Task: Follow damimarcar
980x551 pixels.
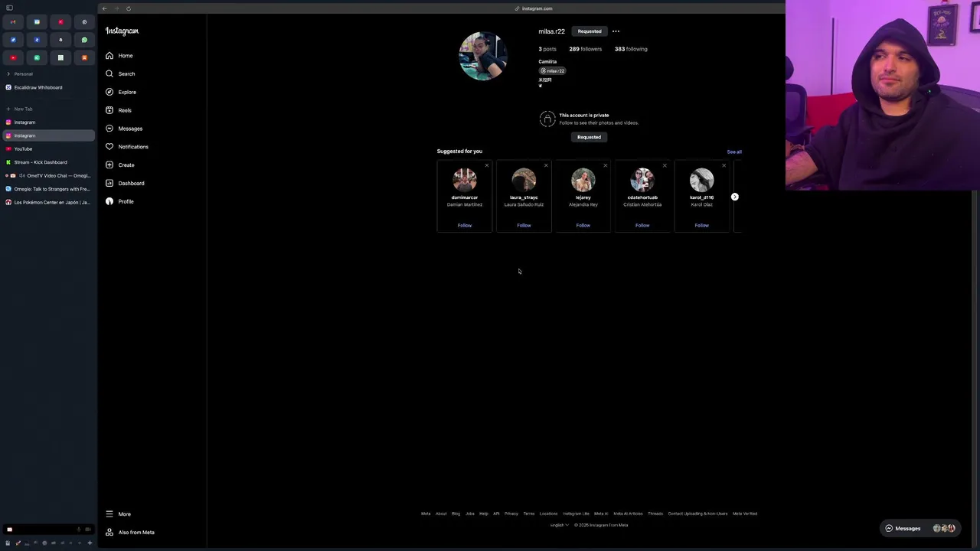Action: pyautogui.click(x=465, y=226)
